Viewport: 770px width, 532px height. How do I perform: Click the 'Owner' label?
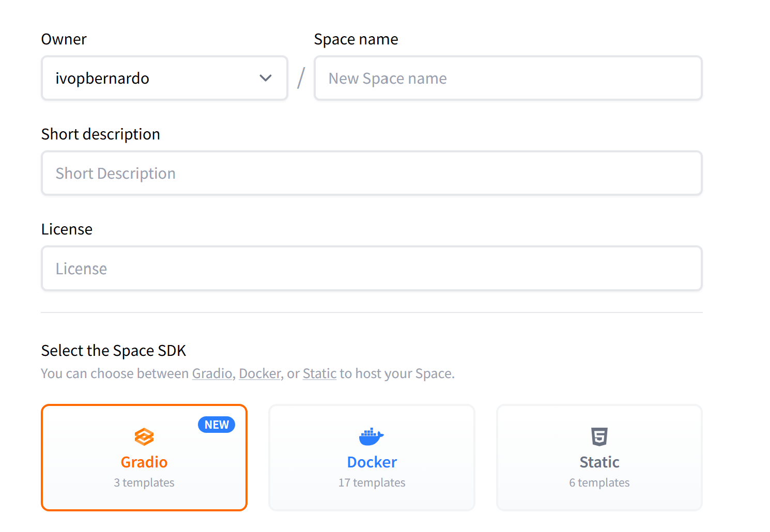click(64, 39)
